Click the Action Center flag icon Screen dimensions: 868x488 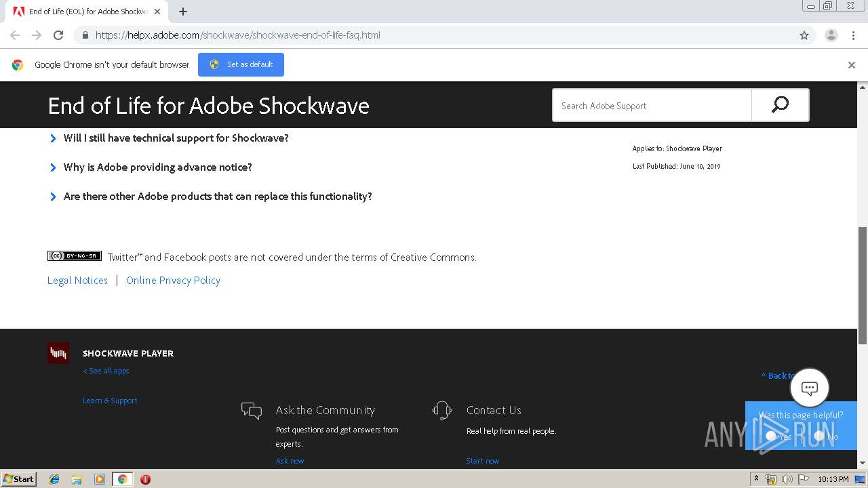coord(803,479)
